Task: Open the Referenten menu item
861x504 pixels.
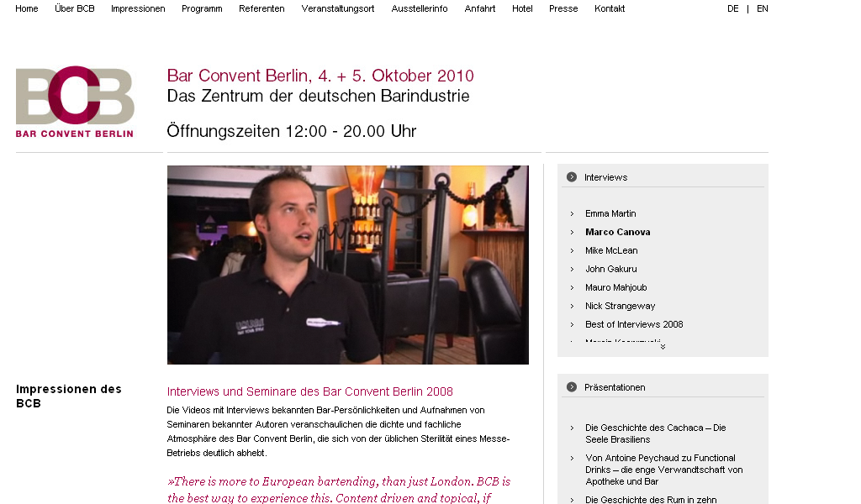Action: [x=261, y=8]
